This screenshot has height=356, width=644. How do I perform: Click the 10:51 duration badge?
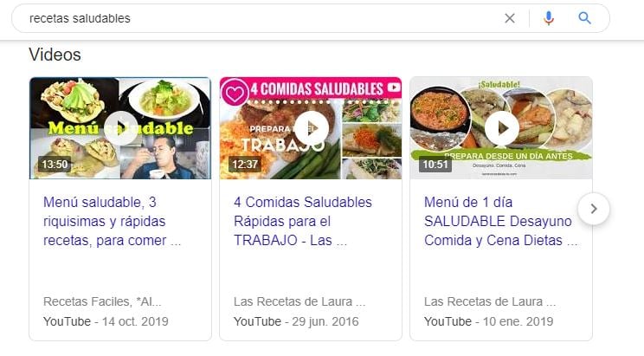click(x=435, y=165)
